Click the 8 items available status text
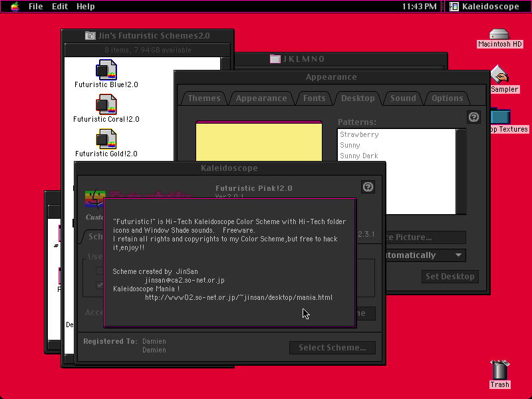532x399 pixels. pyautogui.click(x=148, y=50)
